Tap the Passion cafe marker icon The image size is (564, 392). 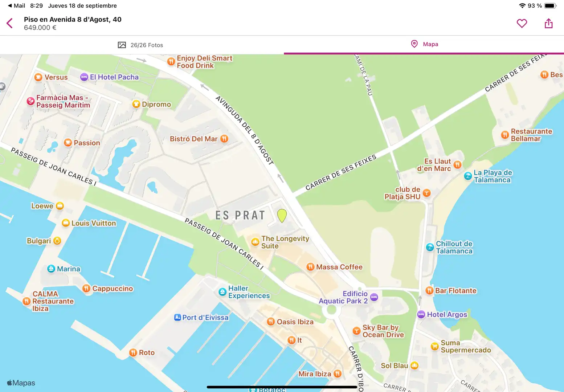[68, 143]
